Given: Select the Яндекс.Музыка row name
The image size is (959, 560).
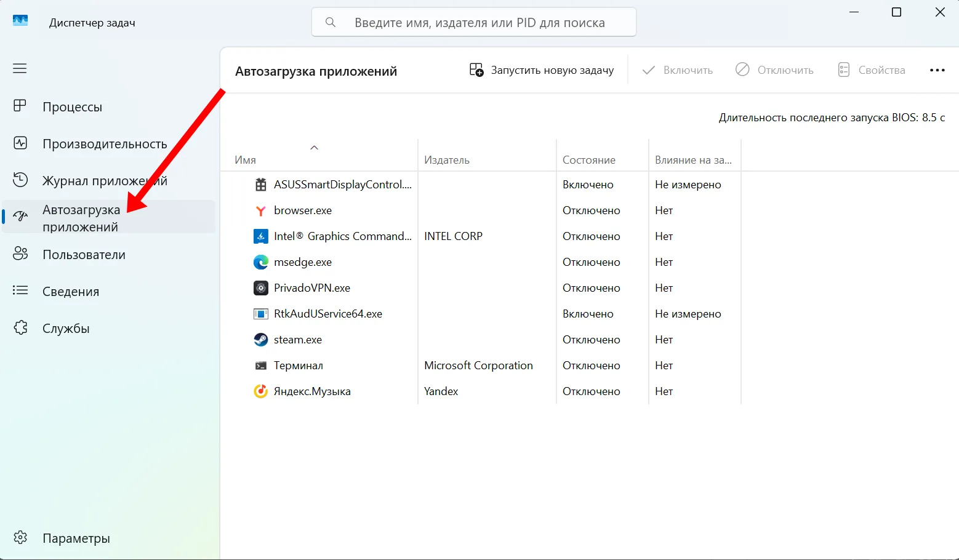Looking at the screenshot, I should point(312,391).
